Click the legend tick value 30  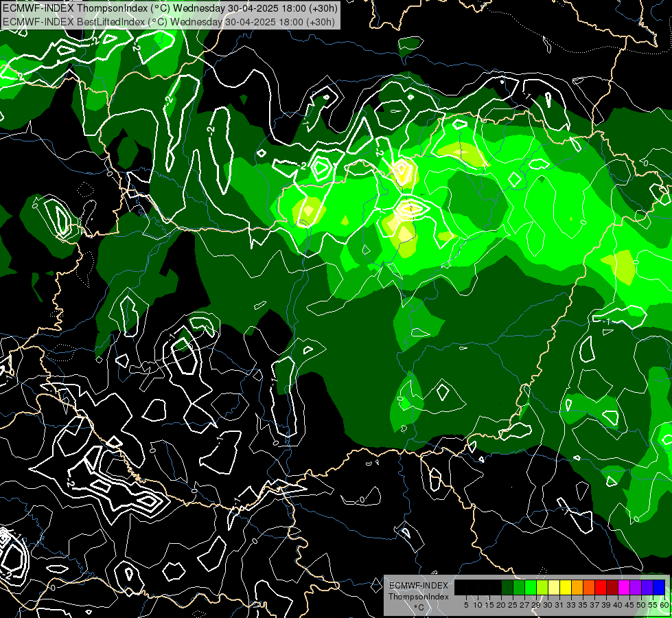[x=548, y=605]
